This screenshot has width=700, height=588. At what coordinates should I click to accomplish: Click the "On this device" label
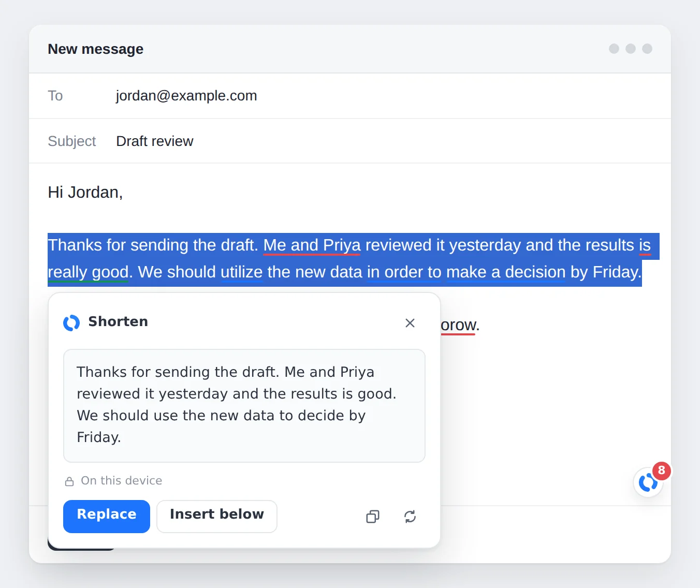coord(122,481)
